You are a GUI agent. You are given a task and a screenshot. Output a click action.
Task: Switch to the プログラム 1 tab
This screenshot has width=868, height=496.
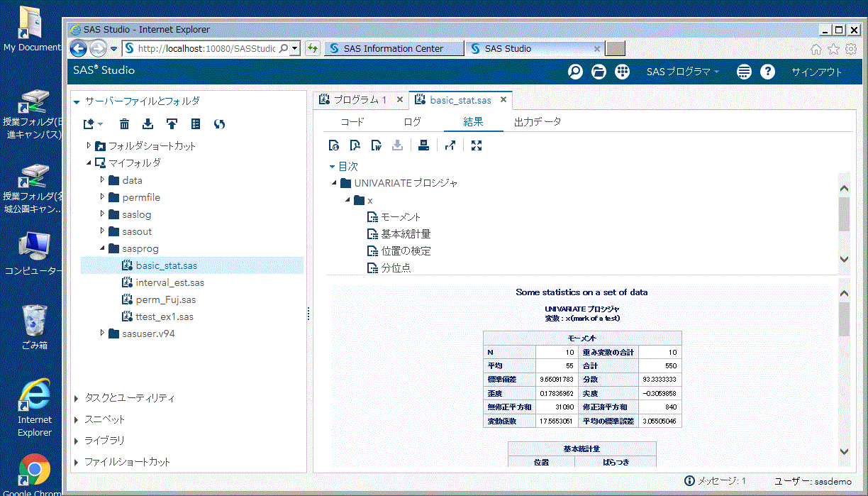pos(360,100)
